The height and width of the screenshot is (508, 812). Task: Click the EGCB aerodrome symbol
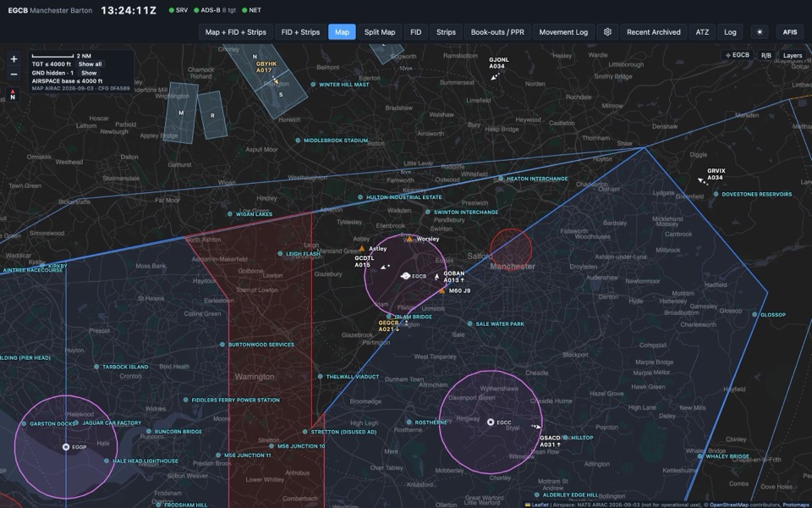[406, 276]
